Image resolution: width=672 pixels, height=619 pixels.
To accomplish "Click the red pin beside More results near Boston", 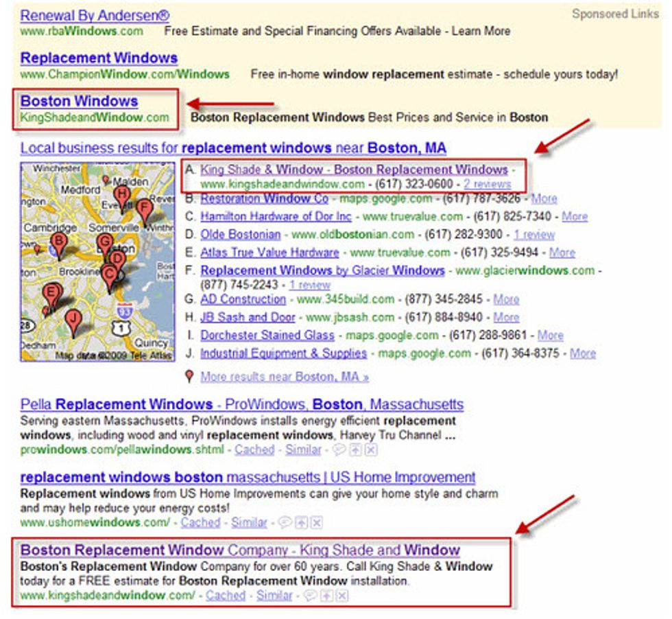I will point(189,376).
